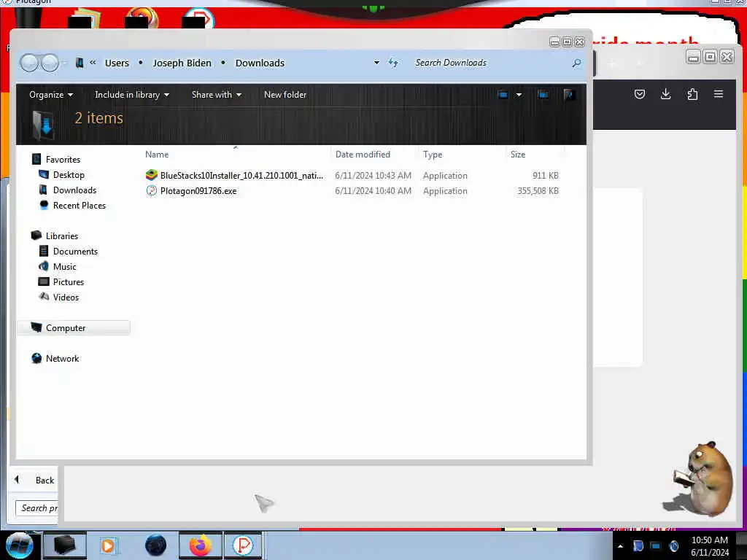Open the Documents library
747x560 pixels.
pyautogui.click(x=75, y=251)
